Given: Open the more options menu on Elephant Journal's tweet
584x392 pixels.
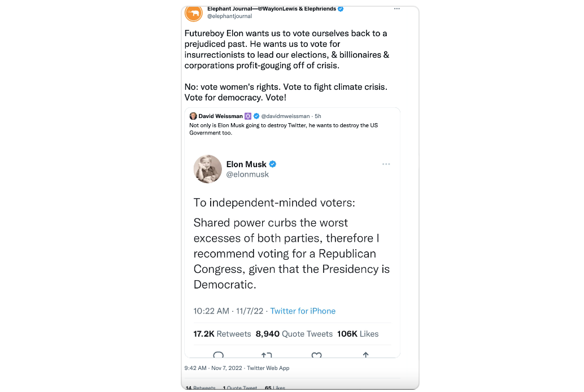Looking at the screenshot, I should pos(397,9).
